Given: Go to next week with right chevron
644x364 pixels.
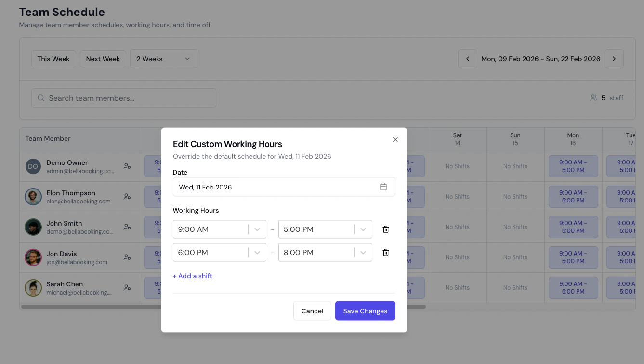Looking at the screenshot, I should pos(614,58).
